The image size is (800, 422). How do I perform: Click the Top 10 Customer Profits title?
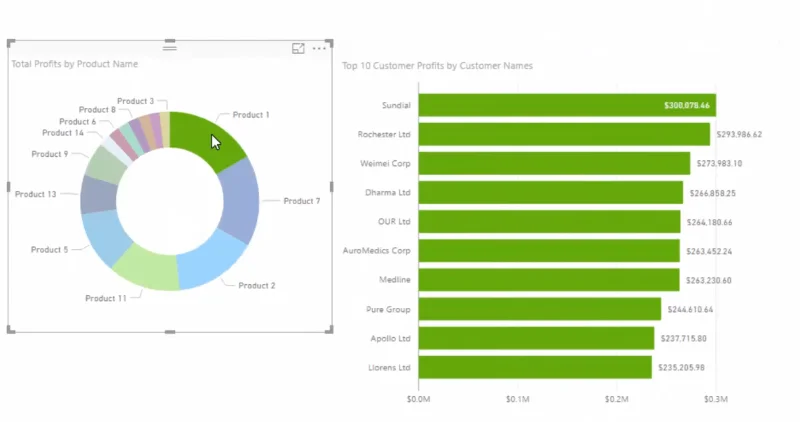(x=437, y=66)
